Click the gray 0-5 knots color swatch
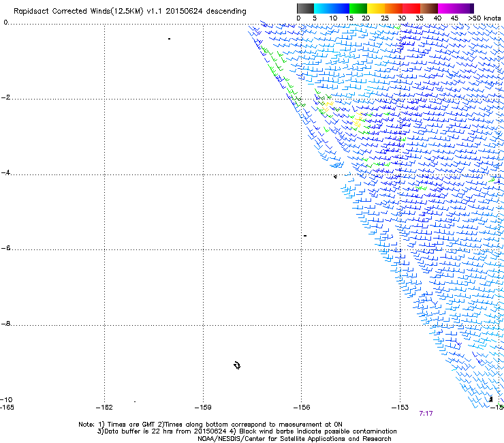Image resolution: width=504 pixels, height=443 pixels. (x=305, y=8)
